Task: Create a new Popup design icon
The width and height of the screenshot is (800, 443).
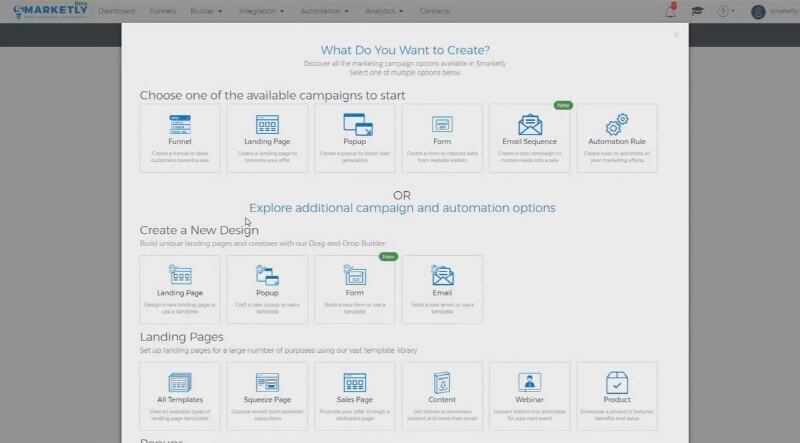Action: (267, 276)
